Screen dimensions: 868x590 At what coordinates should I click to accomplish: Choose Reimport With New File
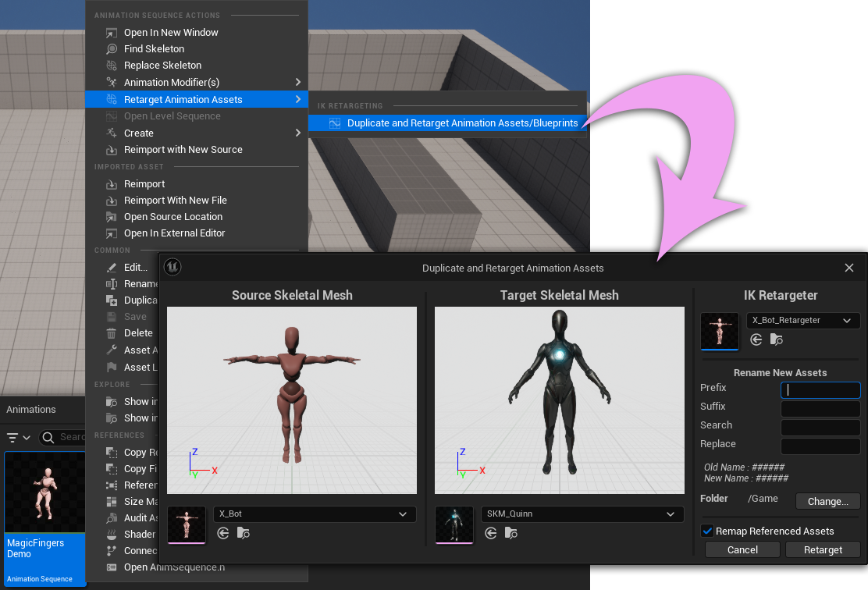[197, 201]
